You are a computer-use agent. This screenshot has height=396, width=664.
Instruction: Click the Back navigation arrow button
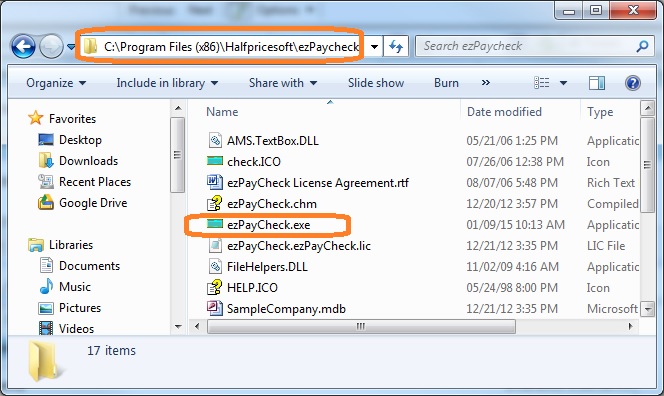tap(23, 46)
